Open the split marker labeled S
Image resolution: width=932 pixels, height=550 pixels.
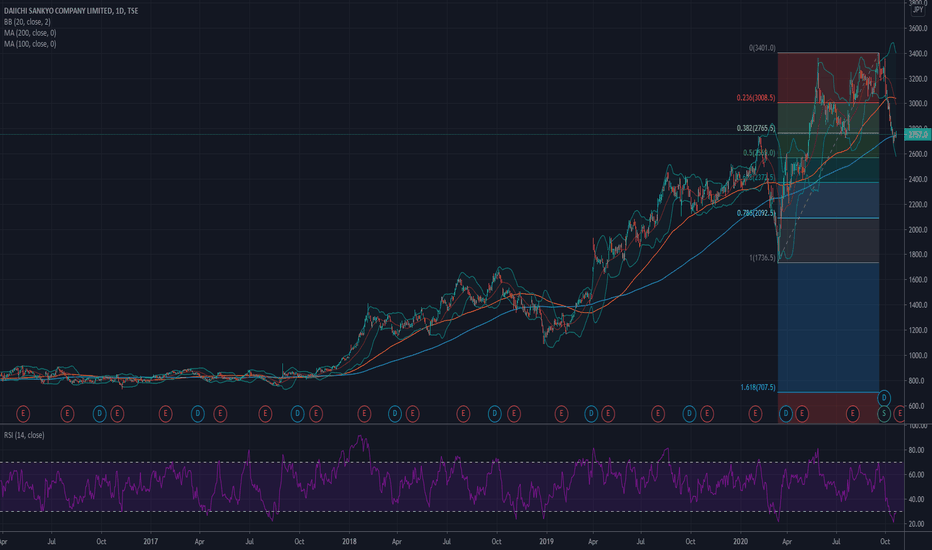point(884,413)
